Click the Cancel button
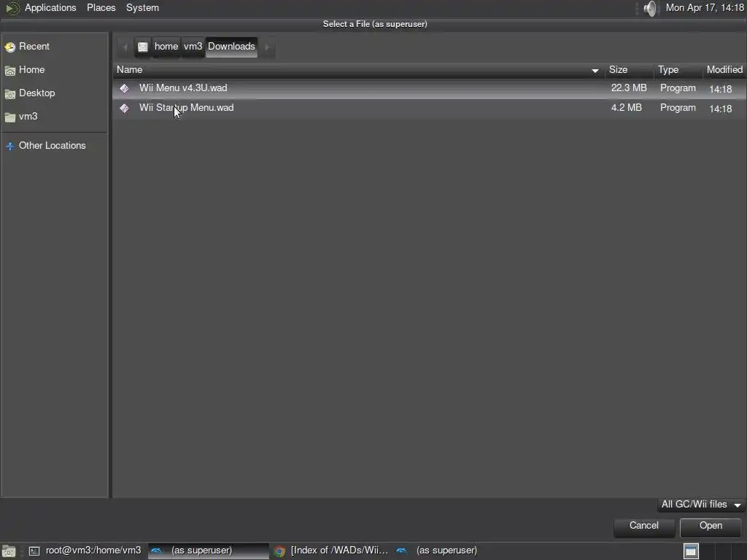747x560 pixels. tap(644, 526)
